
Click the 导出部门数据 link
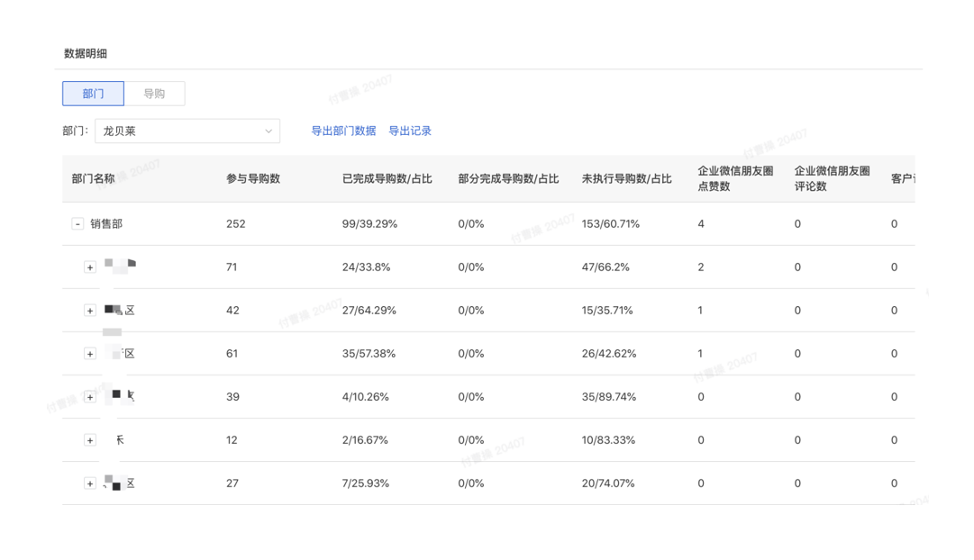[x=346, y=131]
